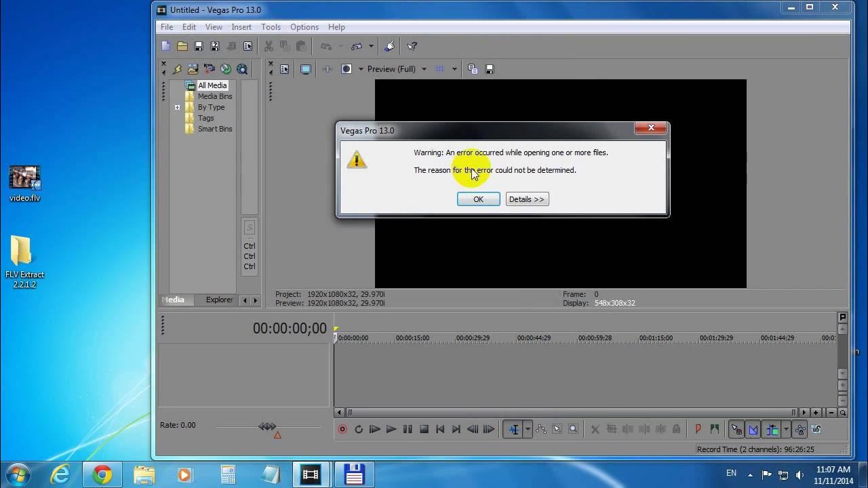868x488 pixels.
Task: Toggle Ignore Event Grouping
Action: click(x=816, y=429)
